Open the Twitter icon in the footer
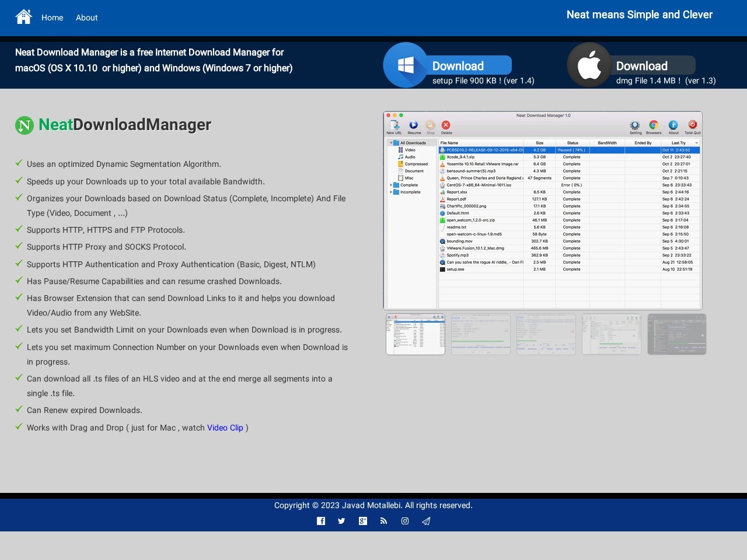747x560 pixels. (341, 521)
